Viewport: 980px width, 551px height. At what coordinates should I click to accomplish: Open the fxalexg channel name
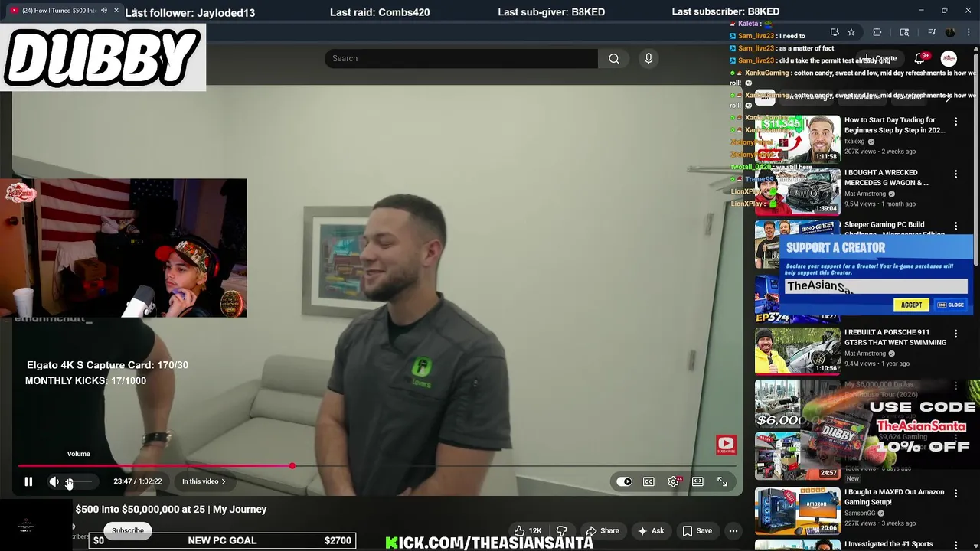click(854, 142)
